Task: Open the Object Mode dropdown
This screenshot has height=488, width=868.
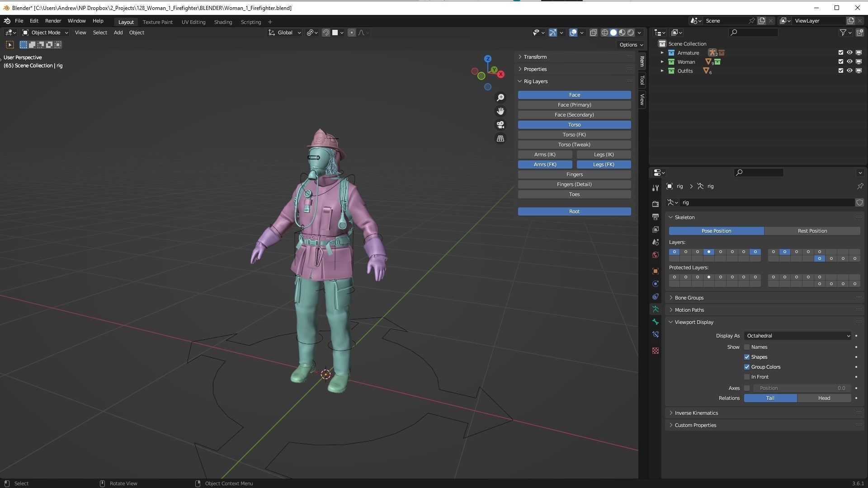Action: pos(45,33)
